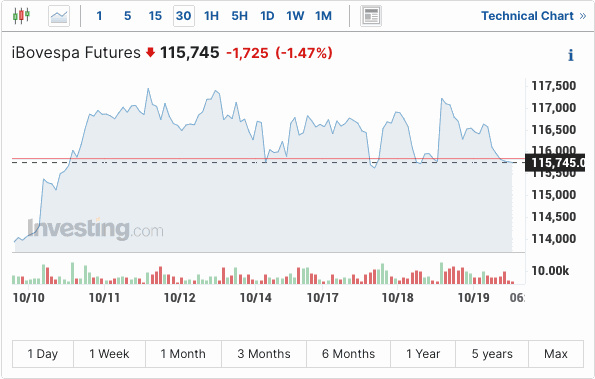This screenshot has width=595, height=379.
Task: Click the 10.00k volume label
Action: tap(550, 271)
